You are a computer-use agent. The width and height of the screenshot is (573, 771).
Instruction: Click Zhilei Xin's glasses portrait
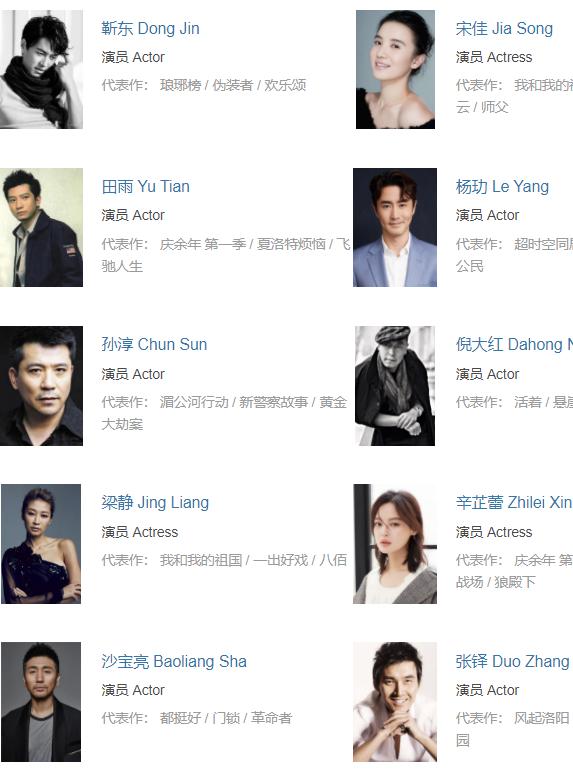[395, 544]
